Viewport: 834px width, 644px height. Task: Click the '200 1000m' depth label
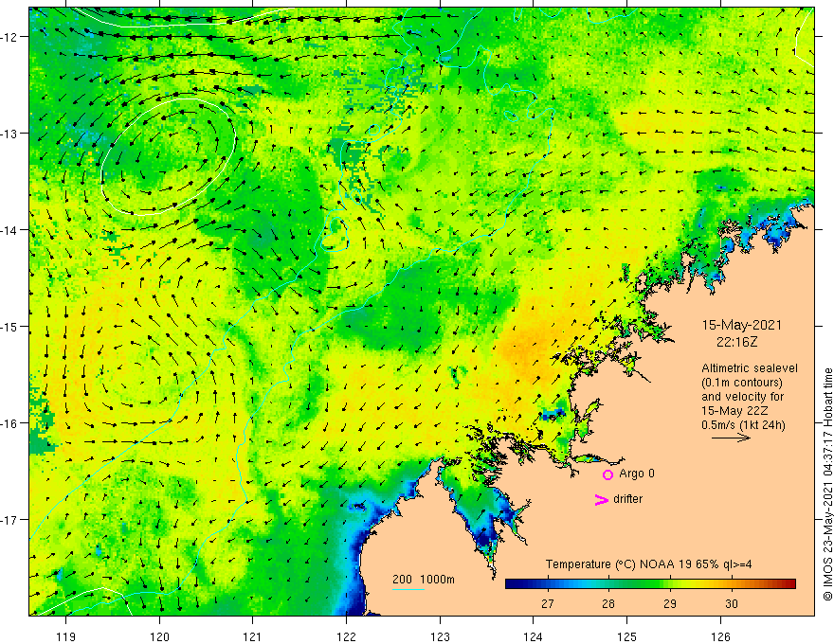click(424, 580)
